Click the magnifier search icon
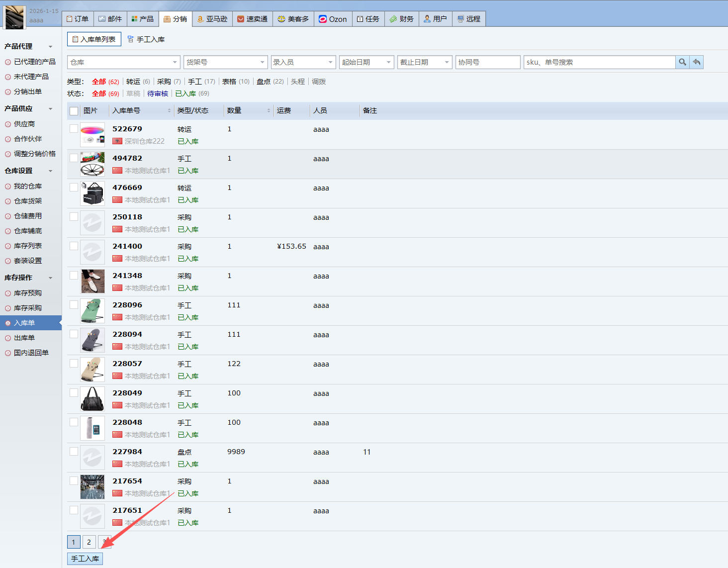The width and height of the screenshot is (728, 568). [x=682, y=62]
